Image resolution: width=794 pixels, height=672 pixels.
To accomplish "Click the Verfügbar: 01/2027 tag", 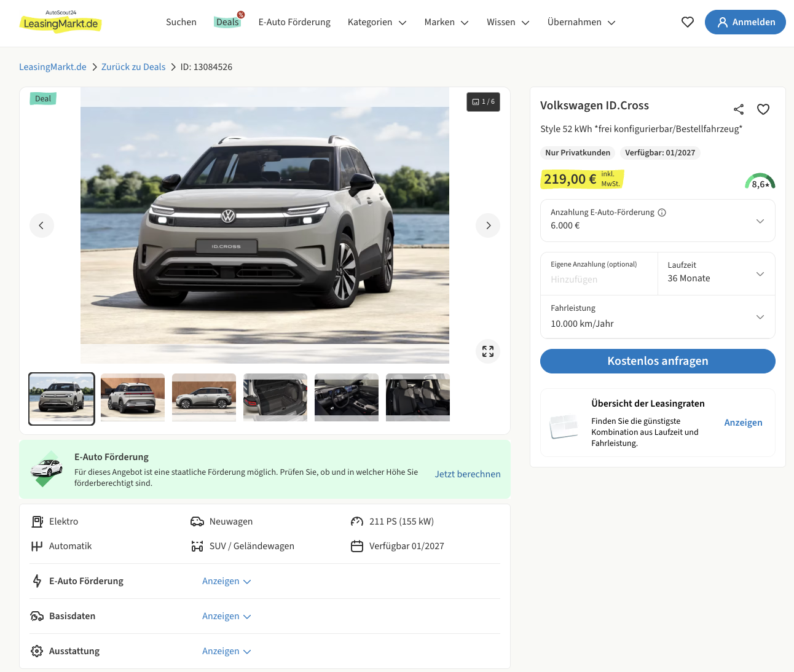I will point(660,153).
